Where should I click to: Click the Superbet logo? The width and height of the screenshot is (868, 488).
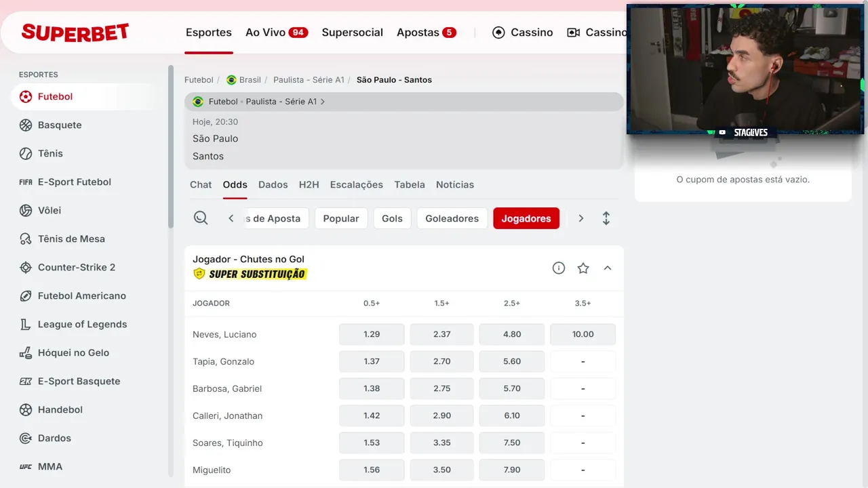pyautogui.click(x=75, y=32)
